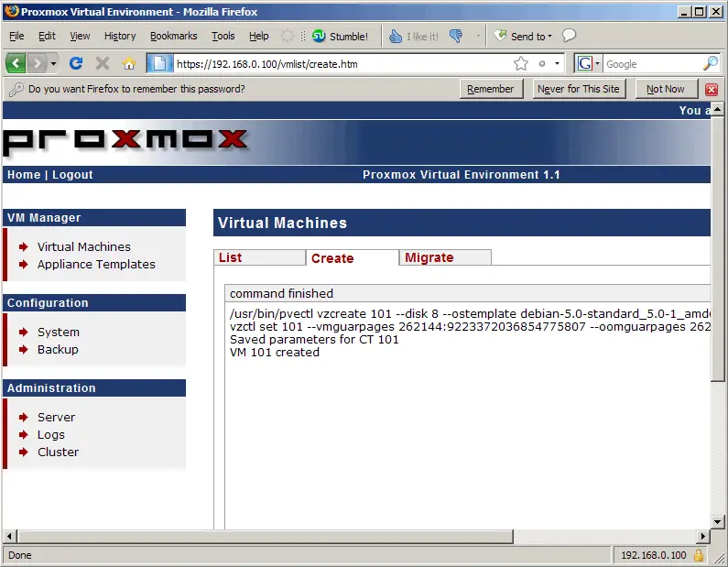728x567 pixels.
Task: Click the red arrow beside System
Action: coord(24,332)
